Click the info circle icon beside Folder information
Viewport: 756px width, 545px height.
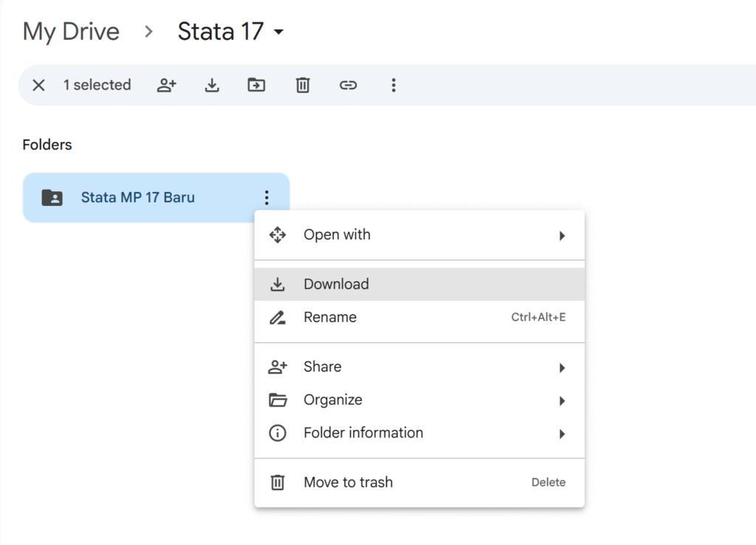278,433
